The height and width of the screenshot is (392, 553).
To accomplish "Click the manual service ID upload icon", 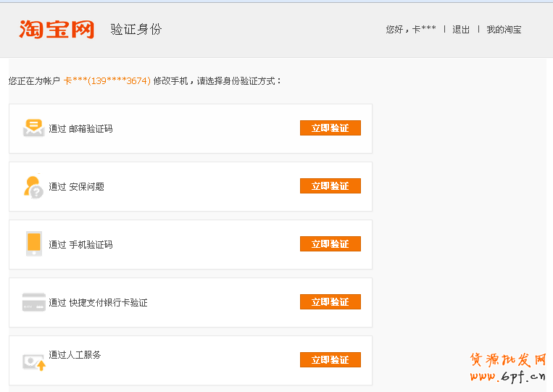I will click(x=33, y=361).
